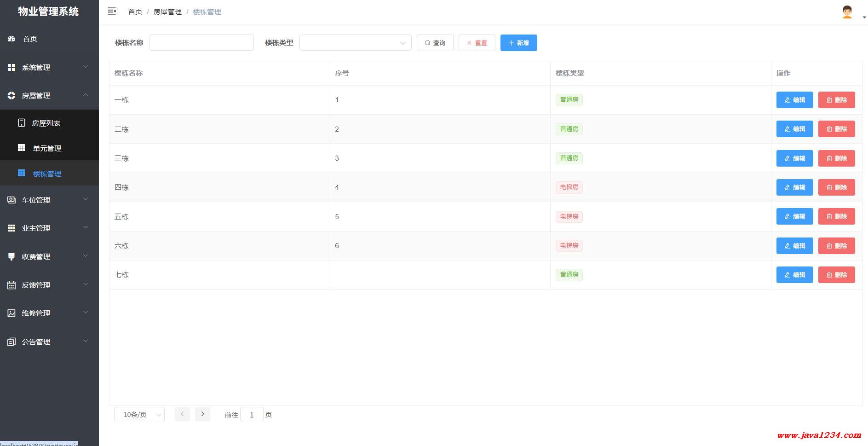868x446 pixels.
Task: Select 楼栋管理 in the sidebar
Action: 47,174
